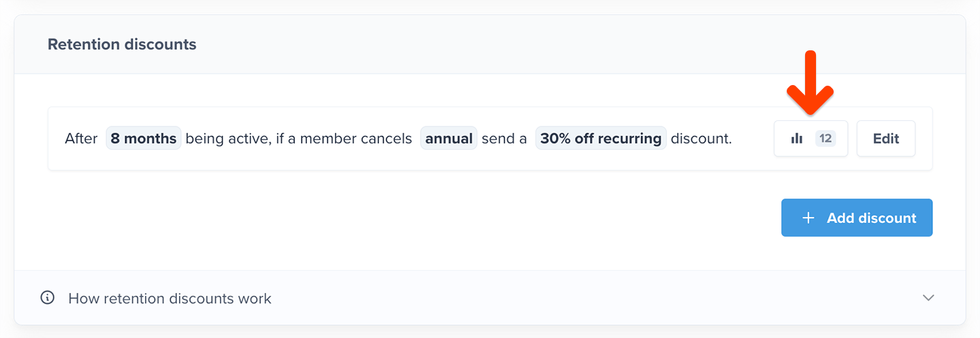Click the plus icon on Add discount
The image size is (980, 338).
(x=808, y=218)
